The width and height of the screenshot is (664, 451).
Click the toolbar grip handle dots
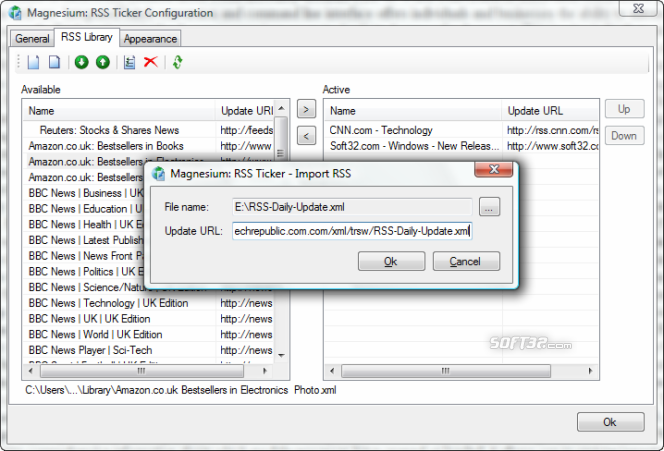pyautogui.click(x=19, y=62)
